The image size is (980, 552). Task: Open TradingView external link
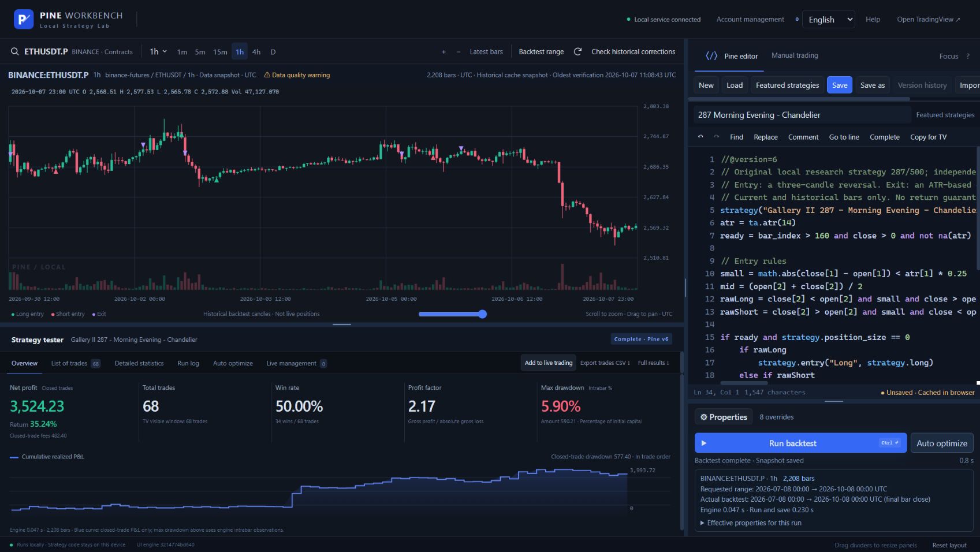(929, 20)
